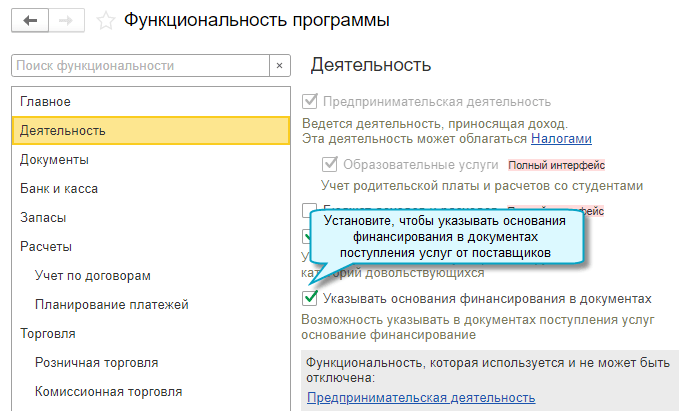The image size is (700, 411).
Task: Select the Розничная торговля subsection
Action: point(96,362)
